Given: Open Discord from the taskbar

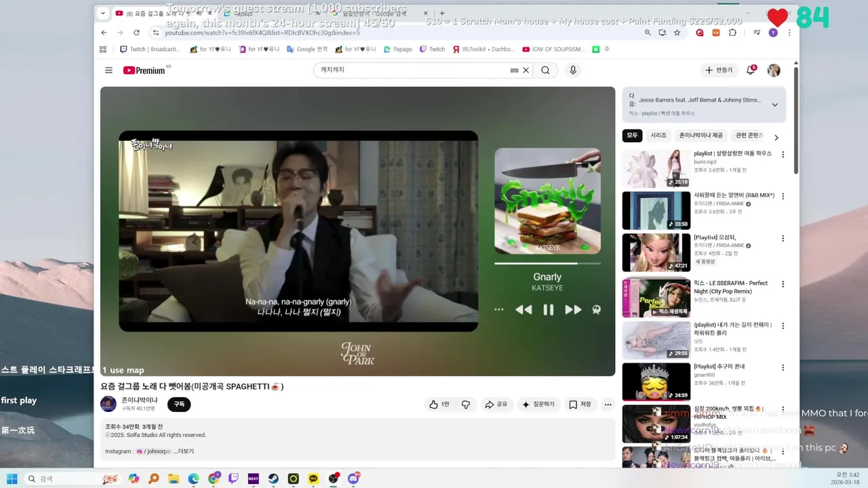Looking at the screenshot, I should 353,479.
